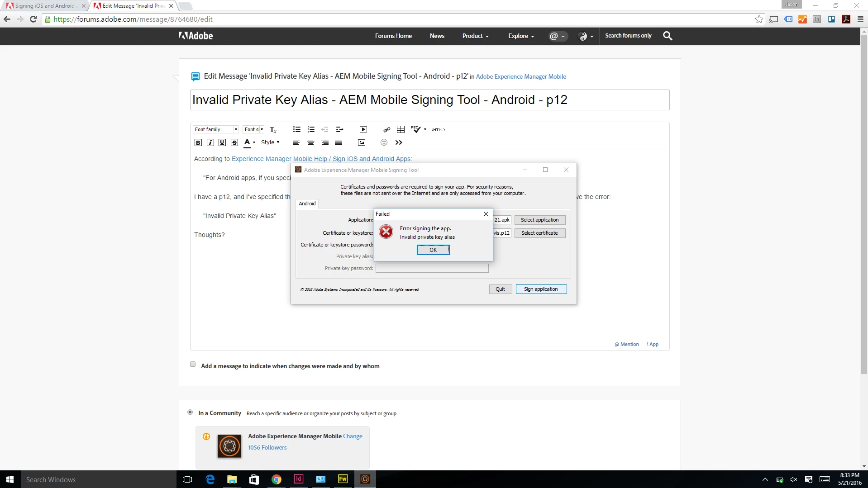Screen dimensions: 868x488
Task: Click the insert link icon
Action: click(x=387, y=130)
